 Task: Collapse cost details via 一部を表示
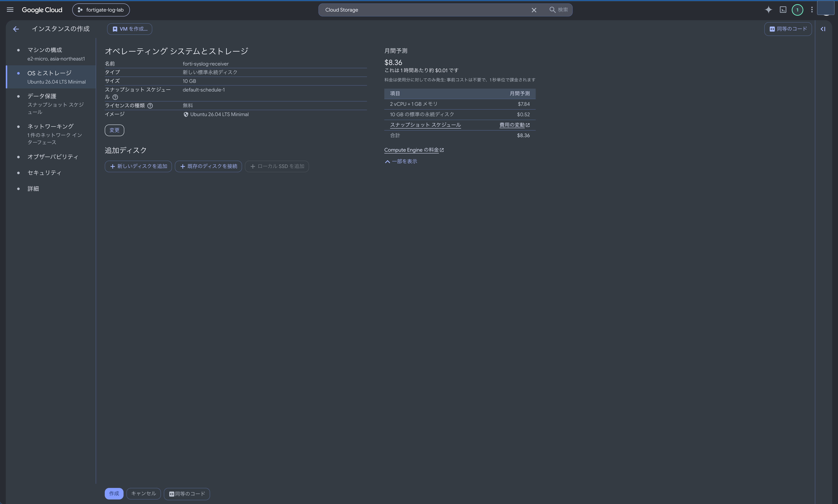(401, 161)
